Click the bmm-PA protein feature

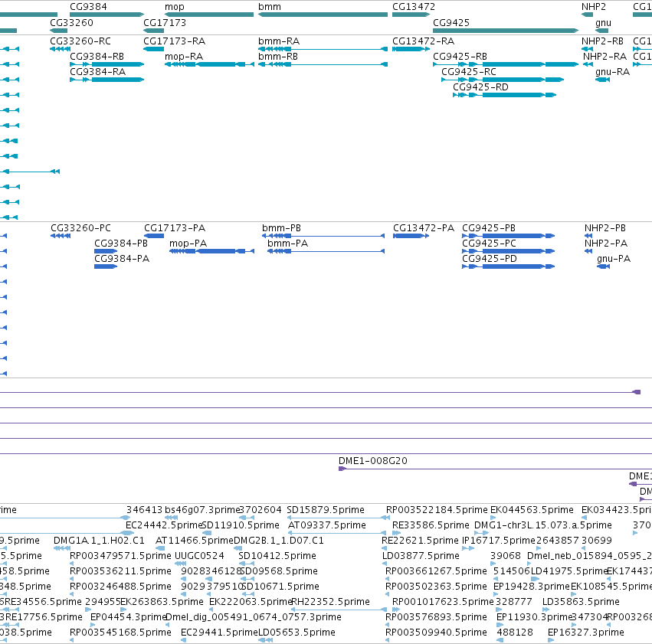click(x=326, y=251)
